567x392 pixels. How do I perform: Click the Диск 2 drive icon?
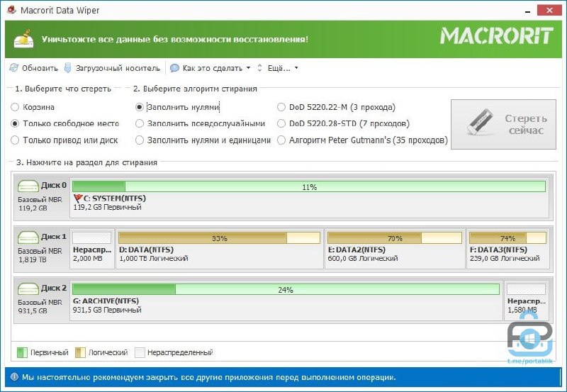coord(28,289)
